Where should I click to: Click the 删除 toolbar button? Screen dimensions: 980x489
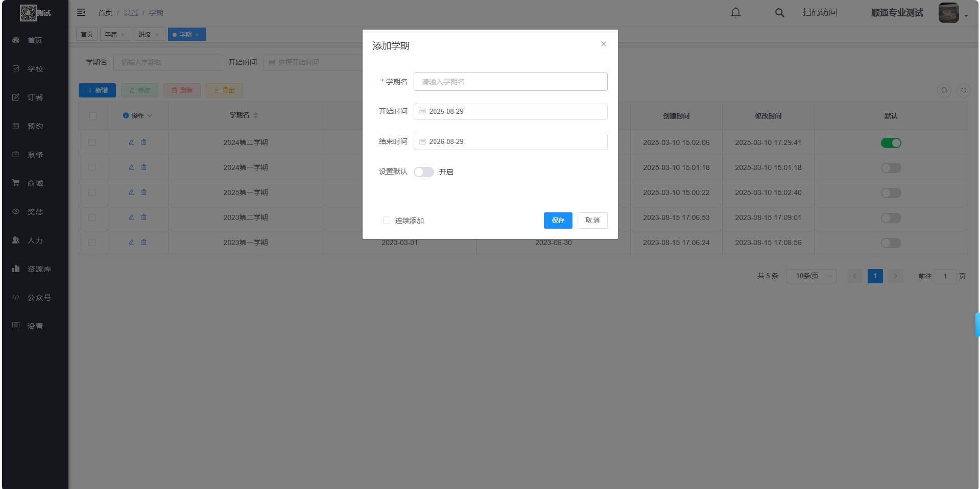pos(182,90)
